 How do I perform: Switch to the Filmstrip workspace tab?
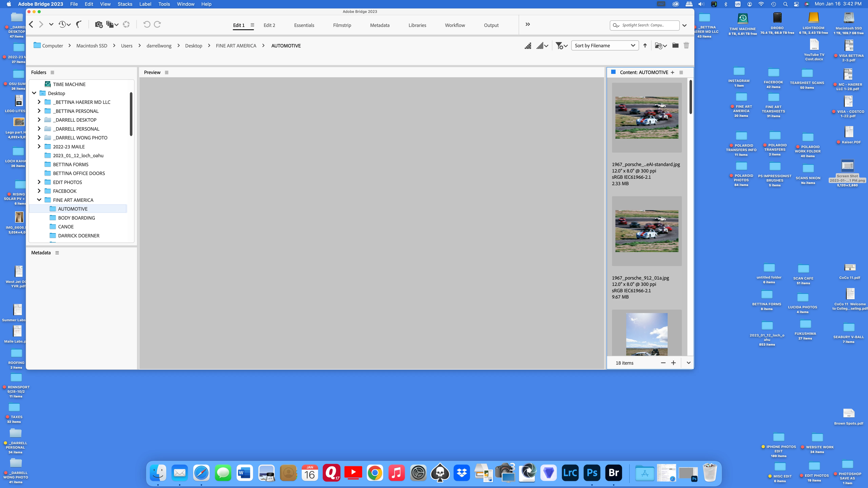(x=342, y=25)
